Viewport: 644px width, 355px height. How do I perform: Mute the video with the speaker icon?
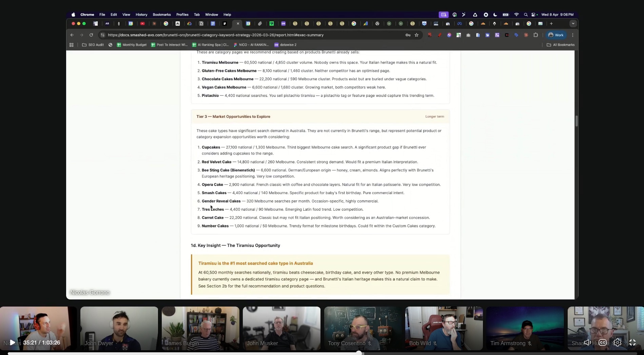point(588,342)
